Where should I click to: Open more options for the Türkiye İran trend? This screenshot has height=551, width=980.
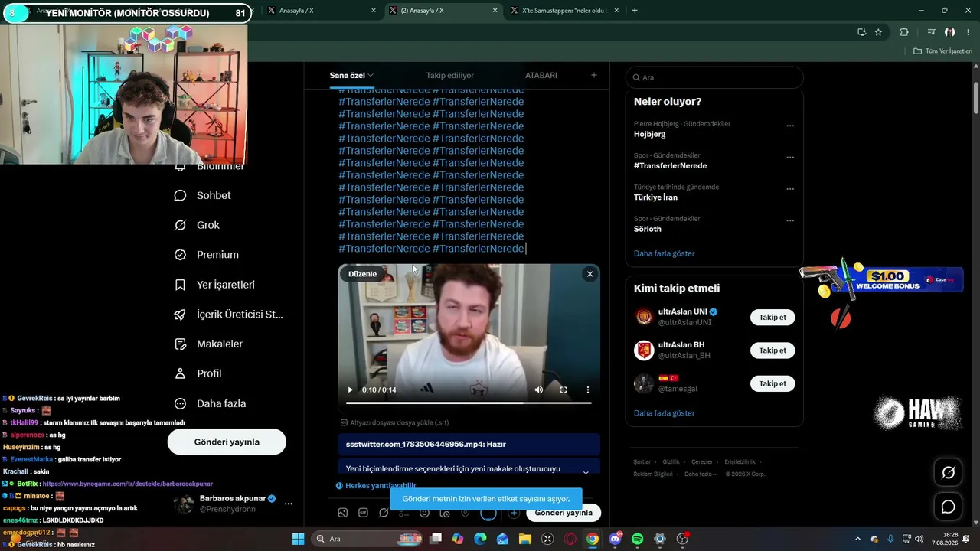[790, 189]
